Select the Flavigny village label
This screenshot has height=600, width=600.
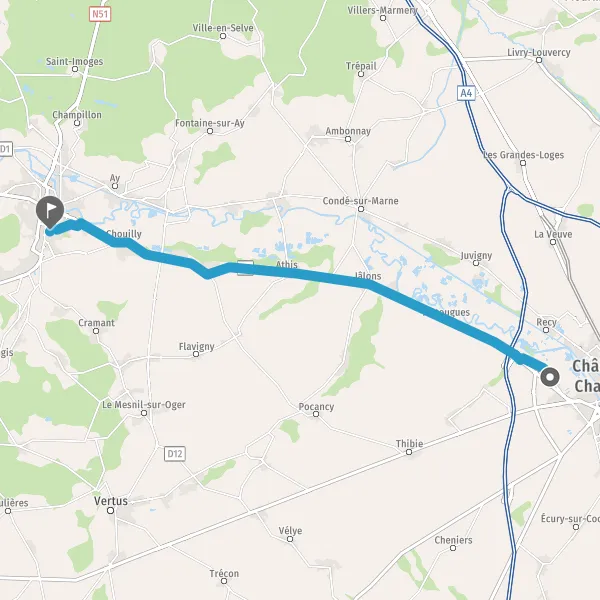[196, 347]
